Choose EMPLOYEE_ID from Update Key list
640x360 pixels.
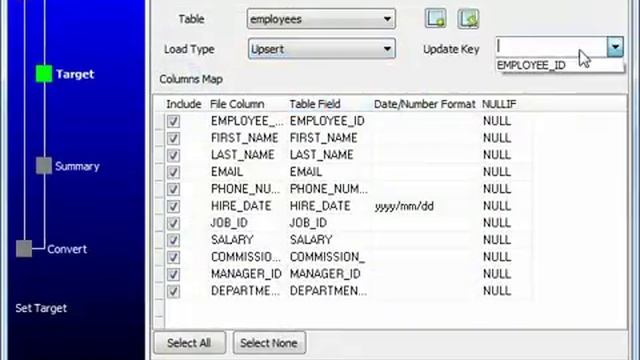559,65
